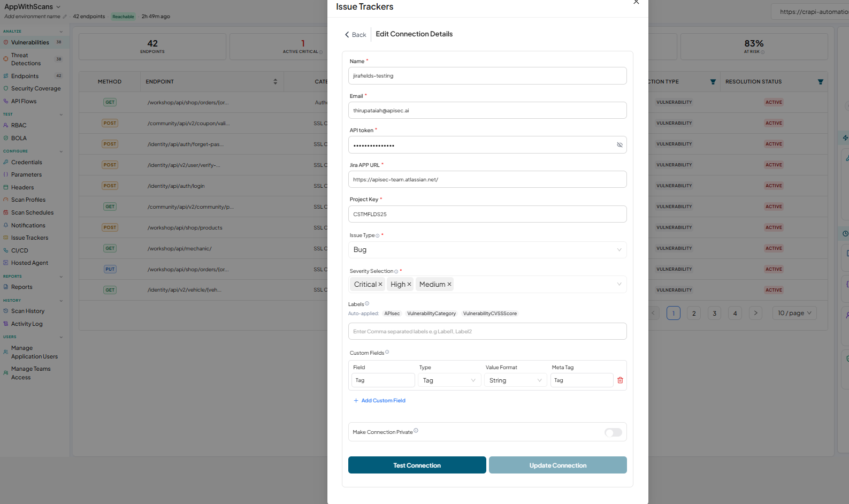Filter the Resolution Status column
The image size is (849, 504).
pos(821,82)
